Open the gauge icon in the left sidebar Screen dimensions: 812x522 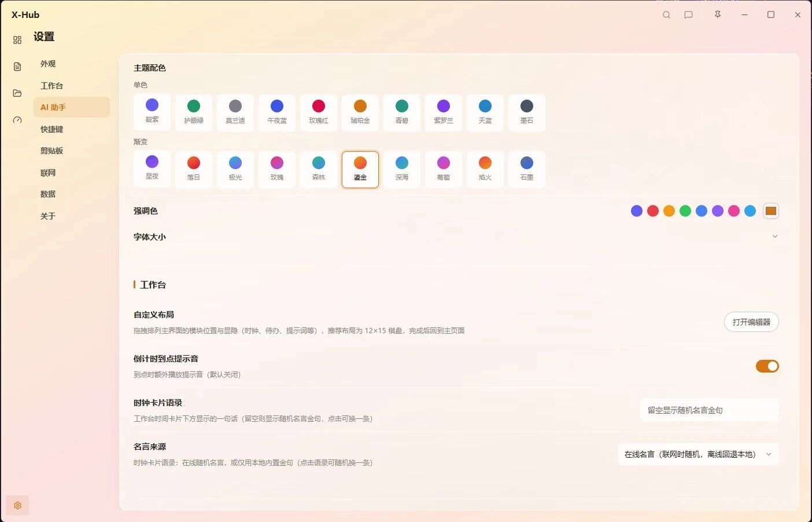pyautogui.click(x=17, y=120)
